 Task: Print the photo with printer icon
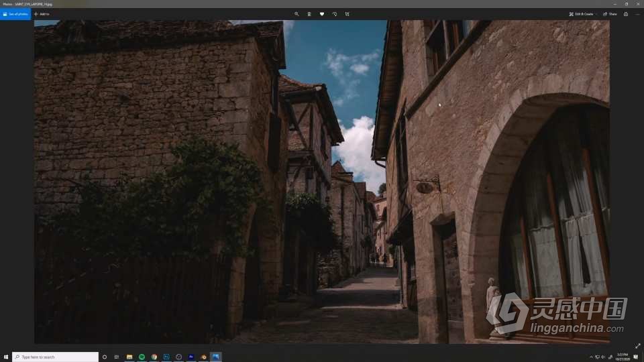625,14
